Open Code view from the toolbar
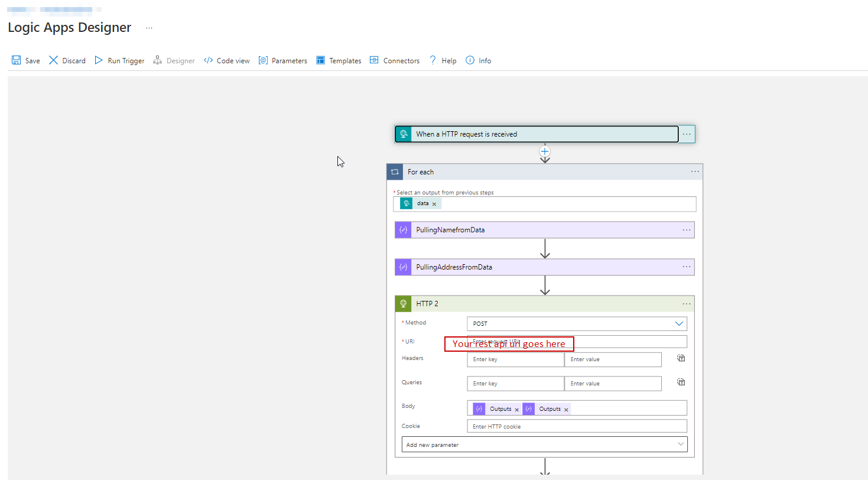The image size is (868, 480). pos(227,60)
